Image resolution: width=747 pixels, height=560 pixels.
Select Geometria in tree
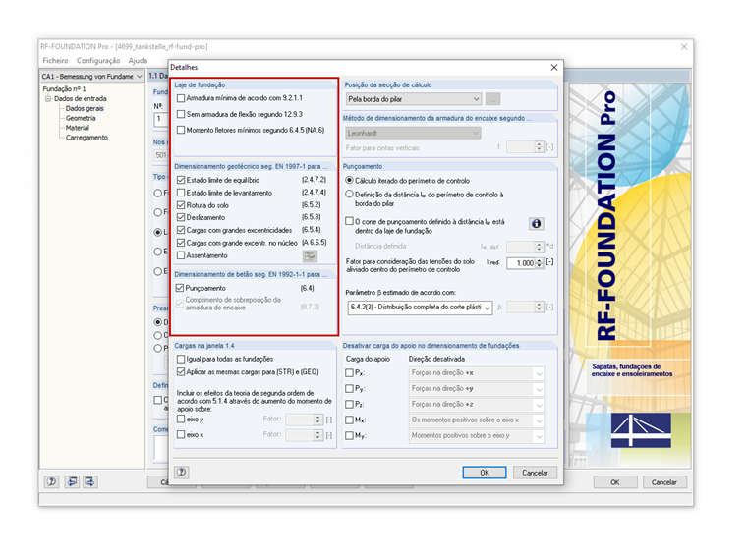pos(81,118)
